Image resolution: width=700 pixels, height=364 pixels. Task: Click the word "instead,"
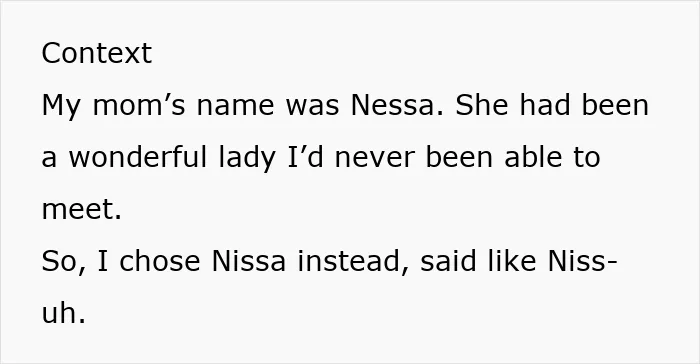pyautogui.click(x=353, y=262)
